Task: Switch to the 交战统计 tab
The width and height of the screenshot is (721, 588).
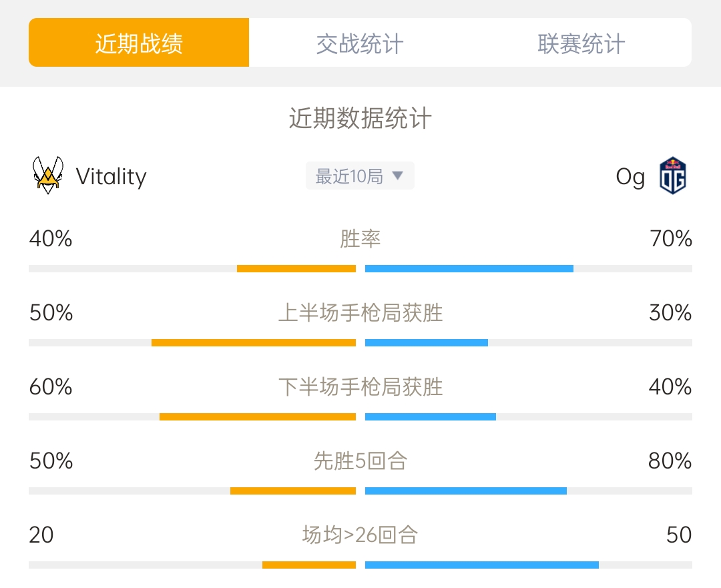Action: (x=360, y=43)
